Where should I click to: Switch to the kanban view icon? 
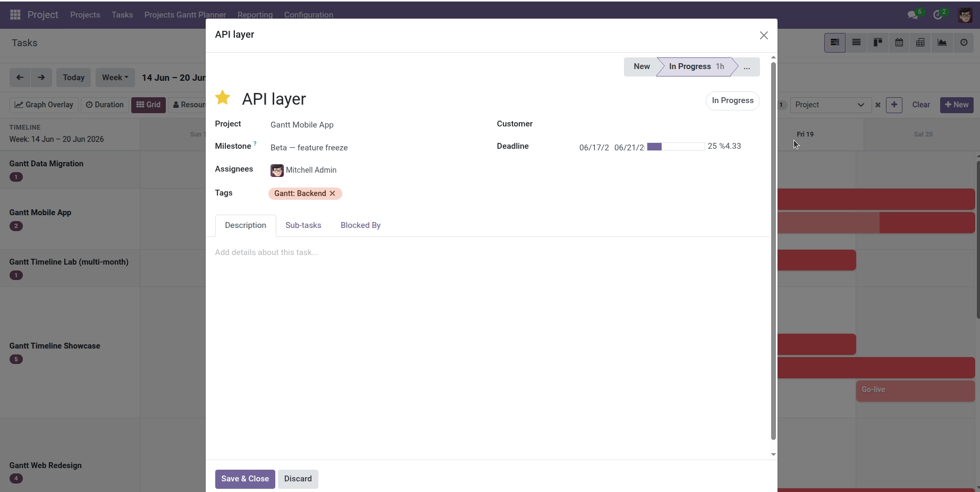878,43
